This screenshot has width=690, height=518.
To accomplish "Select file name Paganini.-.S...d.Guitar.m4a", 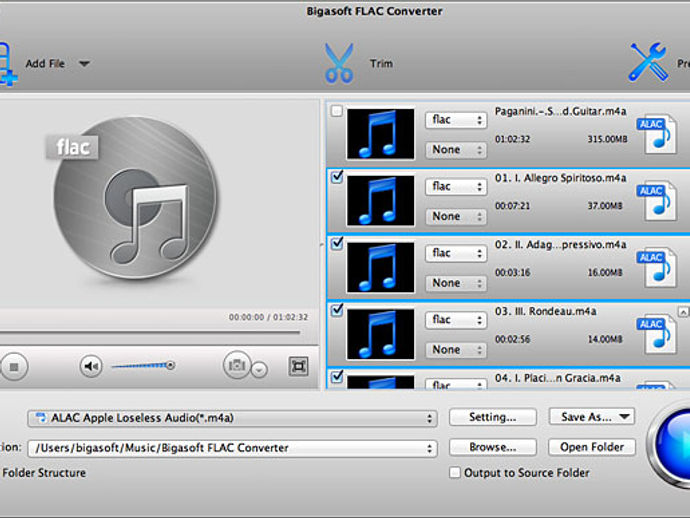I will (560, 111).
